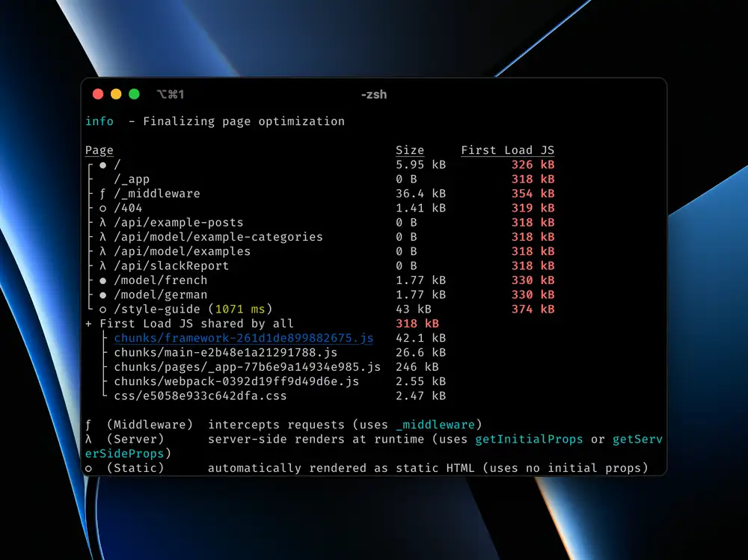
Task: Click the yellow "1071 ms" timing
Action: [x=240, y=309]
